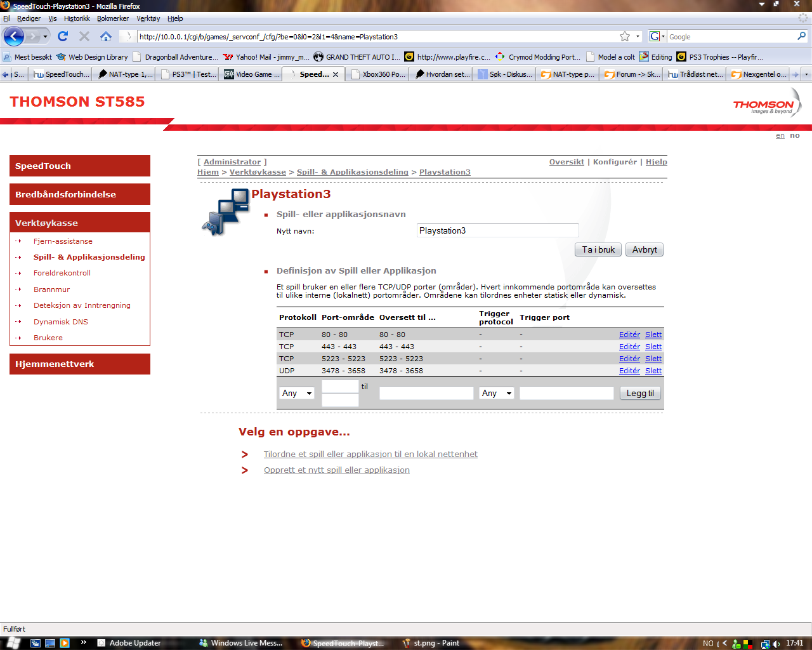This screenshot has width=812, height=650.
Task: Click the address bar URL field
Action: [x=377, y=37]
